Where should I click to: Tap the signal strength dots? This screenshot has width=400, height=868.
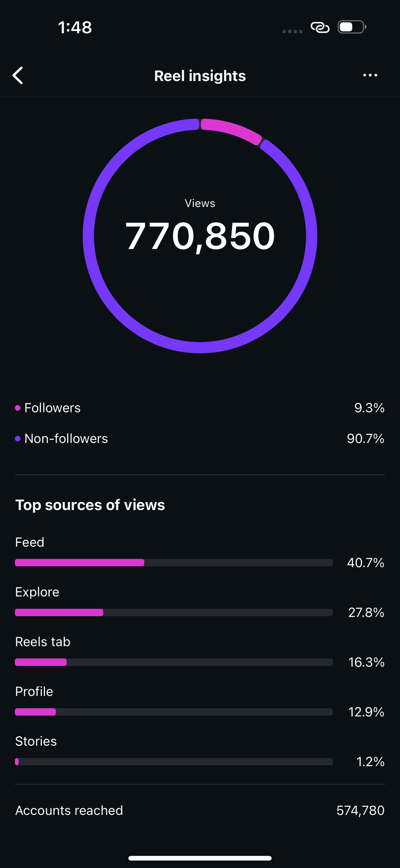click(292, 31)
